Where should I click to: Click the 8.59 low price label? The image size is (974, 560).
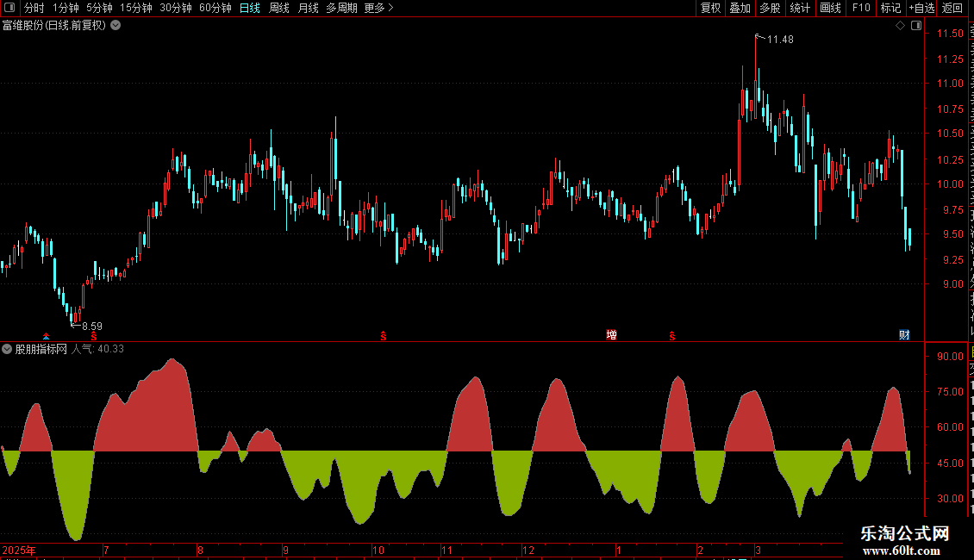tap(92, 327)
